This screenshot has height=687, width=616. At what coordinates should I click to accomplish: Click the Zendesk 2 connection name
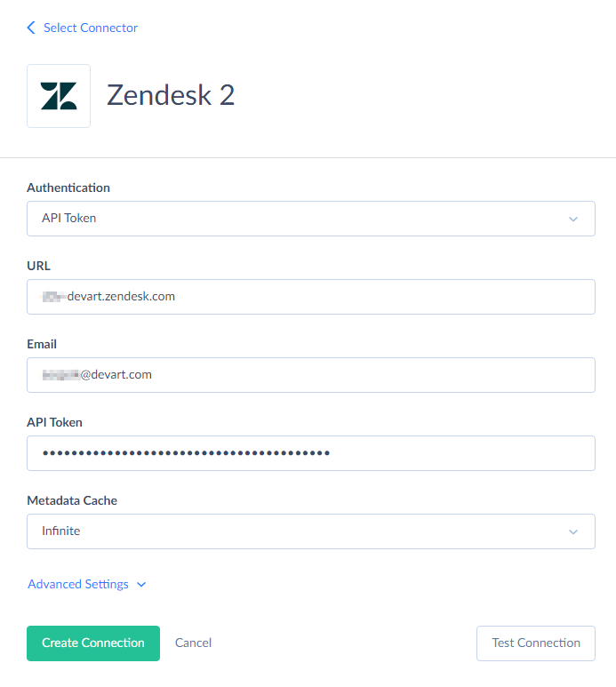pyautogui.click(x=171, y=95)
